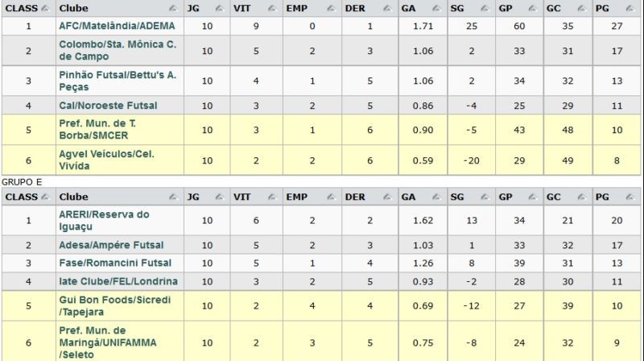Image resolution: width=644 pixels, height=361 pixels.
Task: Sort Grupo E table by EMP arrow icon
Action: point(331,197)
